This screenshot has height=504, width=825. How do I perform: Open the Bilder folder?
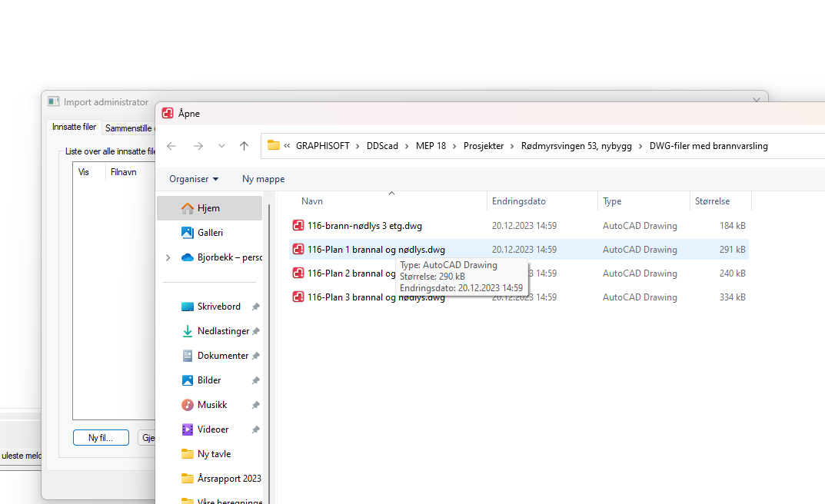[209, 380]
